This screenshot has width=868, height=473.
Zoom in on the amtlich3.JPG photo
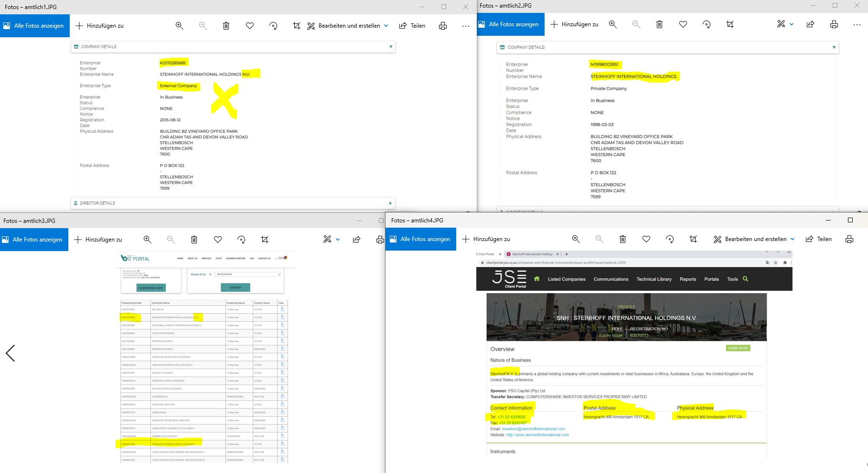148,240
